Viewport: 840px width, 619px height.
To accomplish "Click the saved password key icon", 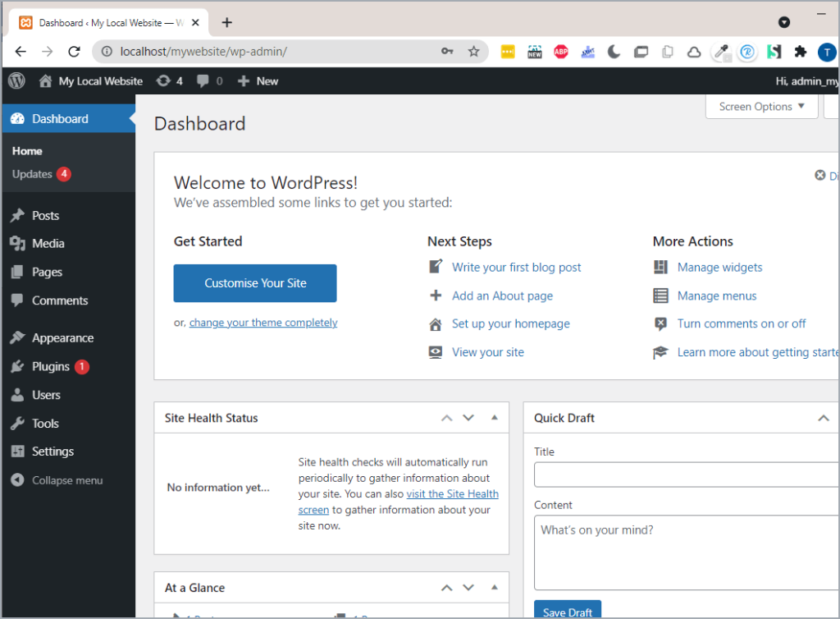I will coord(447,52).
